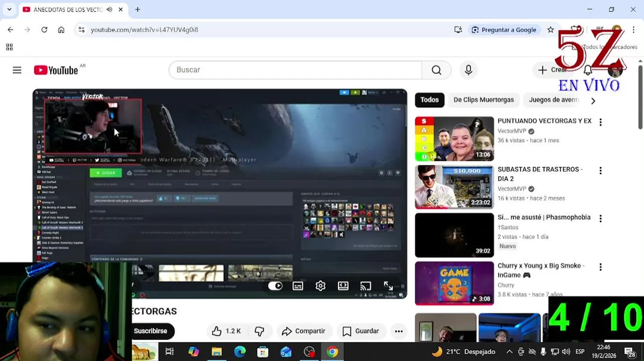This screenshot has height=361, width=644.
Task: Save video using Guardar button
Action: click(361, 331)
